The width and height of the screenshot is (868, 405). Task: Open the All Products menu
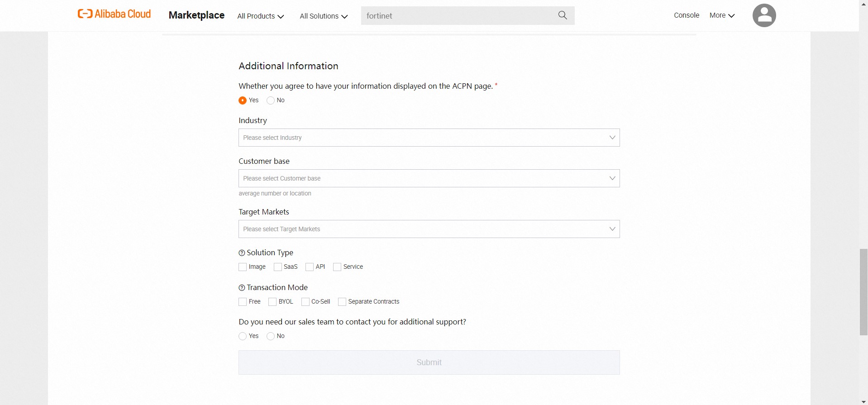260,16
